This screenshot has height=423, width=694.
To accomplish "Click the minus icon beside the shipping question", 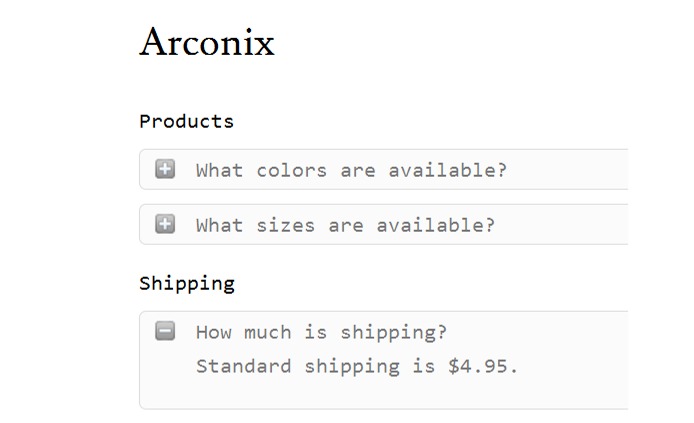I will coord(165,331).
